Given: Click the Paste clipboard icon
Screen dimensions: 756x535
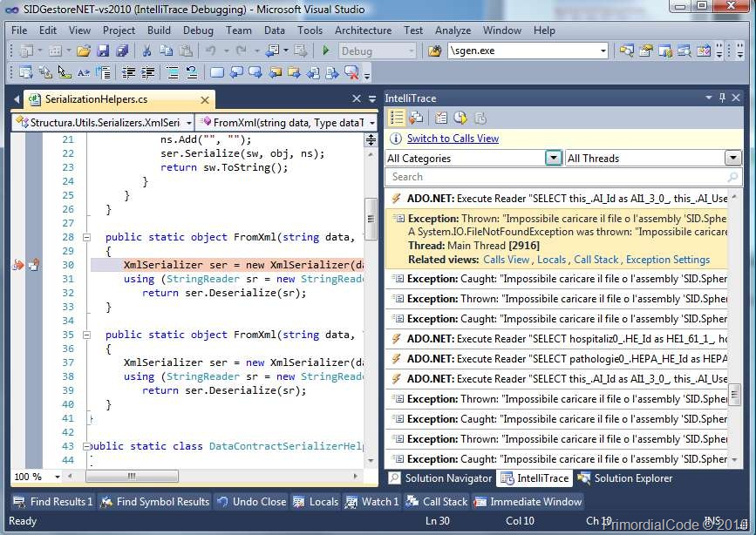Looking at the screenshot, I should [186, 51].
